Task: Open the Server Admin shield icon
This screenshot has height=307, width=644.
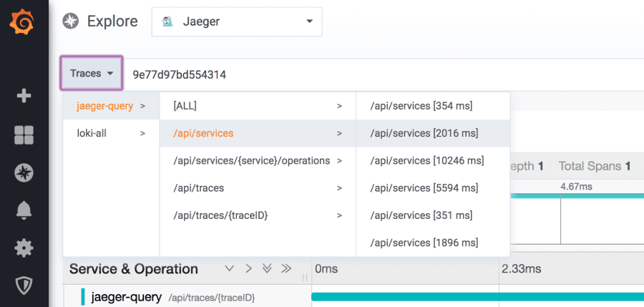Action: [x=24, y=286]
